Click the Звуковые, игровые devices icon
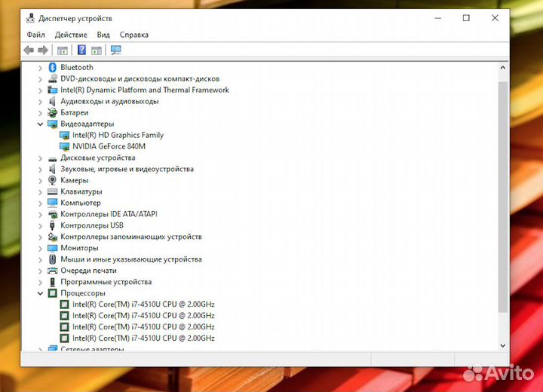This screenshot has height=392, width=543. [52, 169]
